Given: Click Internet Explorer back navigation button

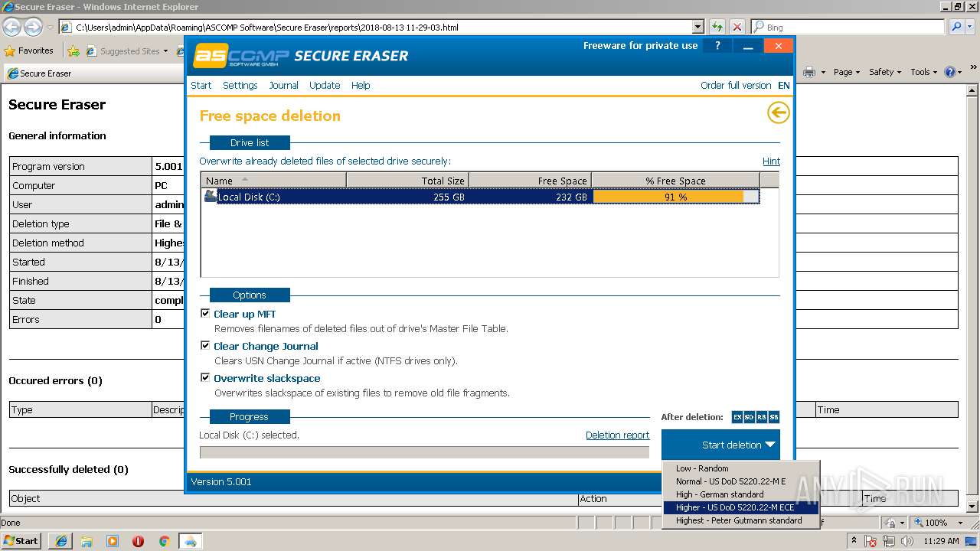Looking at the screenshot, I should [11, 27].
